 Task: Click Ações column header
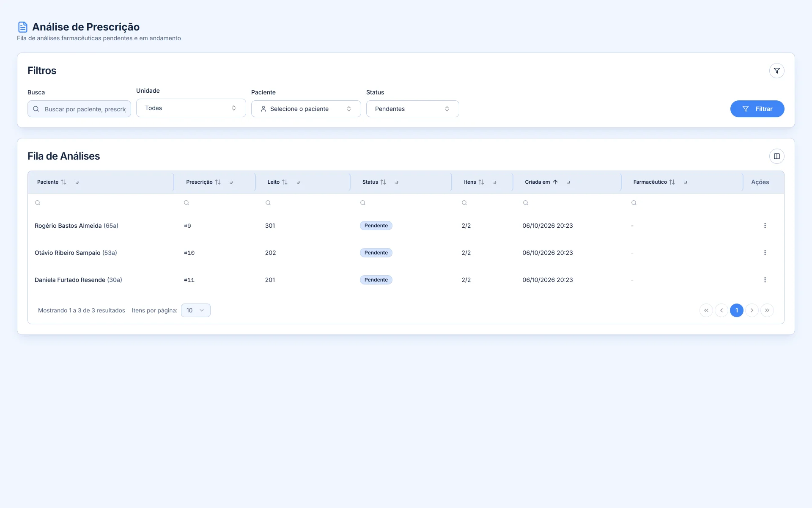[760, 182]
